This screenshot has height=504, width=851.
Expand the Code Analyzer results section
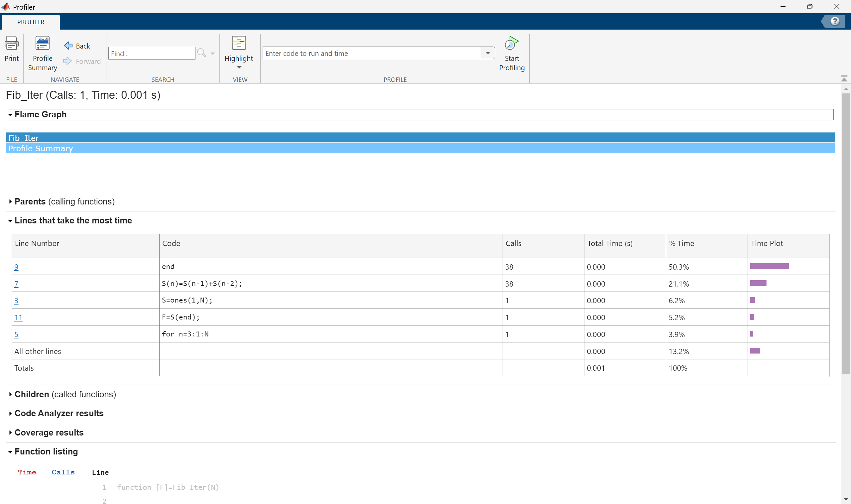(11, 413)
